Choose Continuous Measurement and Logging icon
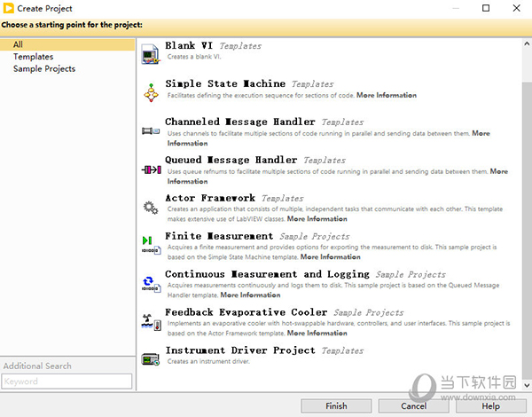 151,284
